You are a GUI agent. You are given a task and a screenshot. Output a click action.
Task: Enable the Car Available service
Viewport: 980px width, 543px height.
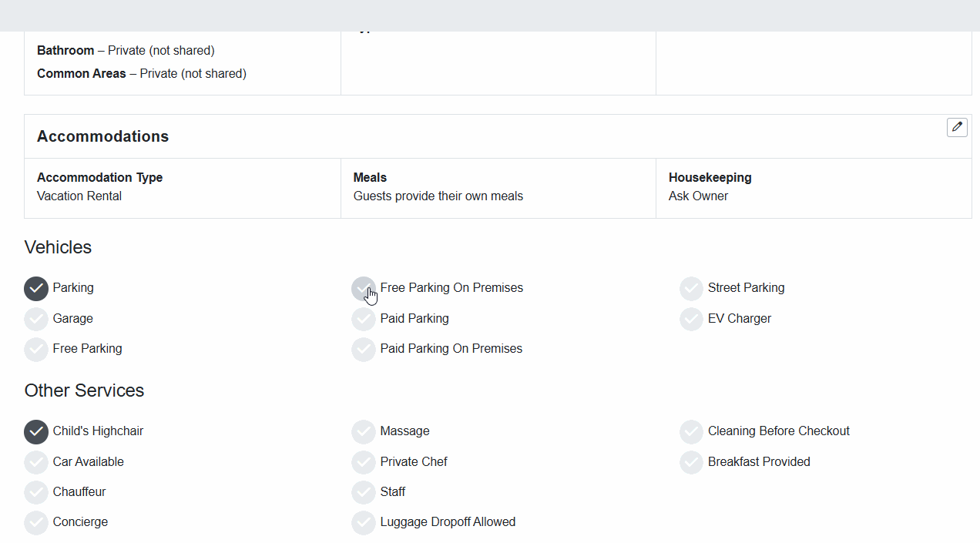click(x=35, y=462)
